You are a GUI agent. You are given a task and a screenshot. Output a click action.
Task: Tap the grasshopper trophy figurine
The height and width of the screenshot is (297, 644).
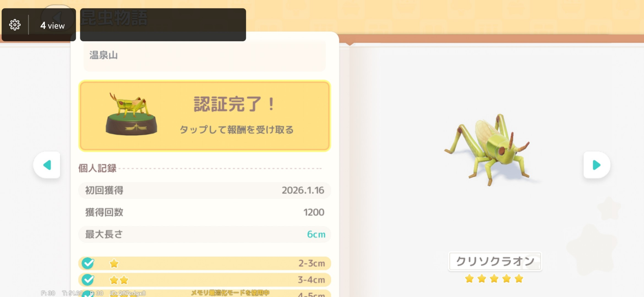coord(131,115)
